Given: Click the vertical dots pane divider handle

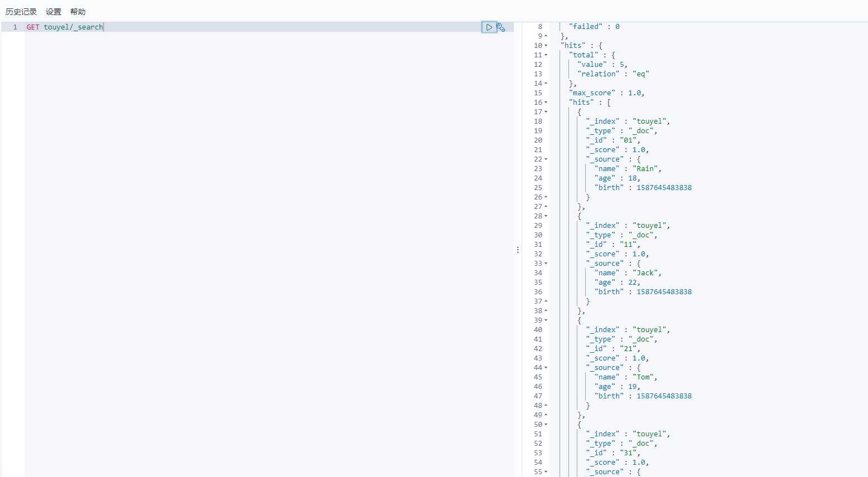Looking at the screenshot, I should (518, 250).
